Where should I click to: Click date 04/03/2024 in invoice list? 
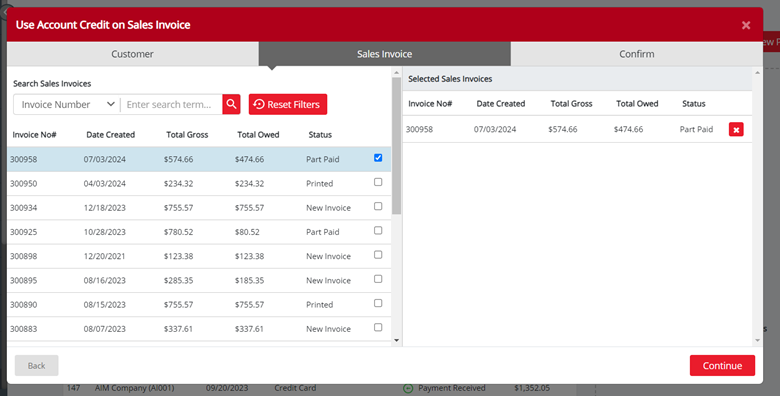(x=104, y=184)
